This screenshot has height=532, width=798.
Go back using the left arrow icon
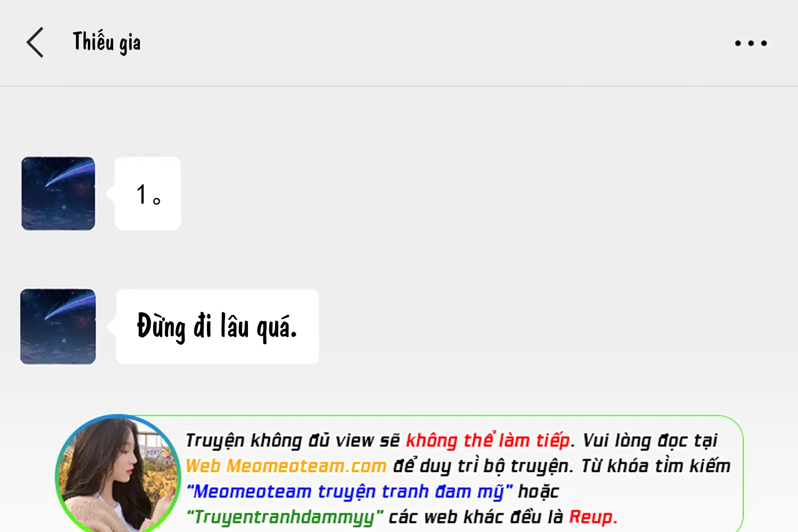pyautogui.click(x=35, y=43)
